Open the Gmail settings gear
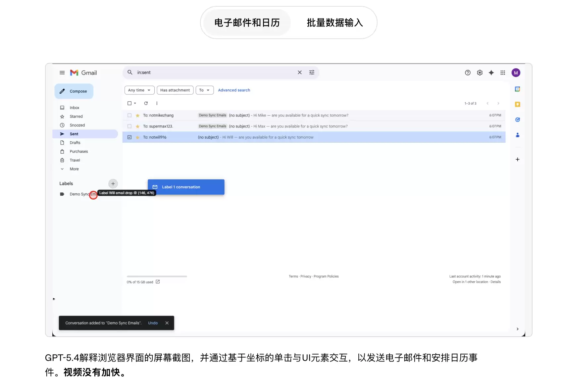This screenshot has width=563, height=392. [480, 73]
